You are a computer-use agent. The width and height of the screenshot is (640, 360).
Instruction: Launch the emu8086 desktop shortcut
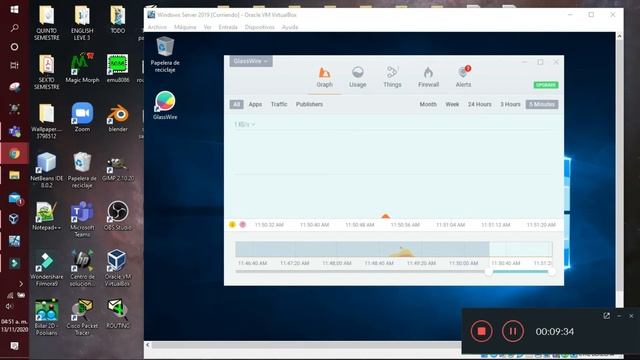point(118,68)
